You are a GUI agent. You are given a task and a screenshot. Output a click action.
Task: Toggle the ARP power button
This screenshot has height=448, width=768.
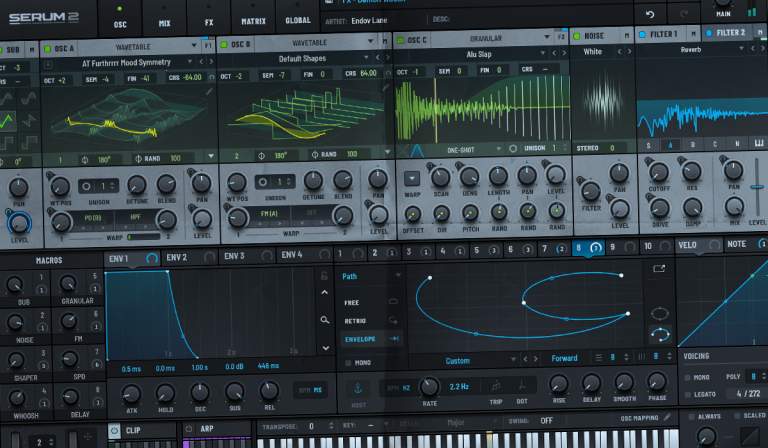click(x=189, y=429)
